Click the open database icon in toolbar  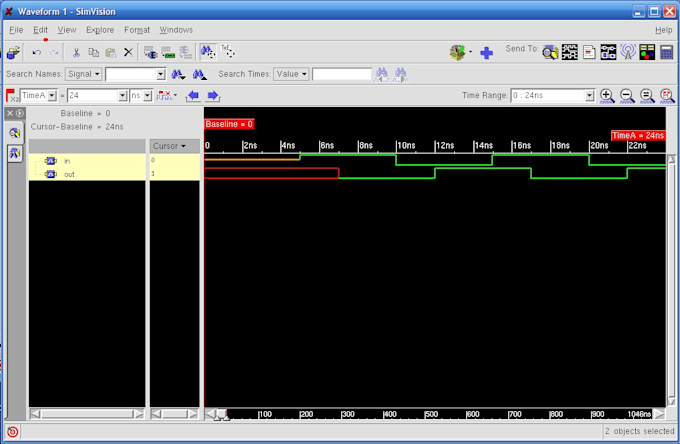pyautogui.click(x=13, y=52)
